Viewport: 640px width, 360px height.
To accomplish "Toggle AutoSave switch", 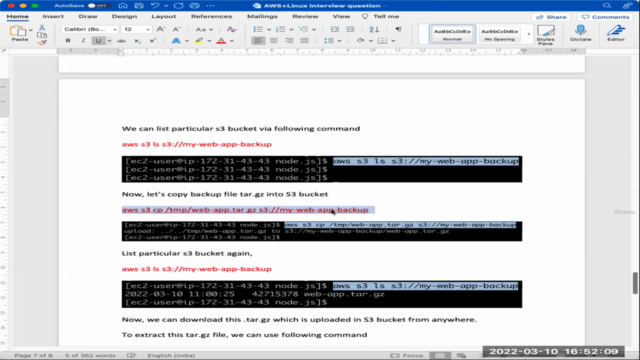I will click(x=98, y=6).
